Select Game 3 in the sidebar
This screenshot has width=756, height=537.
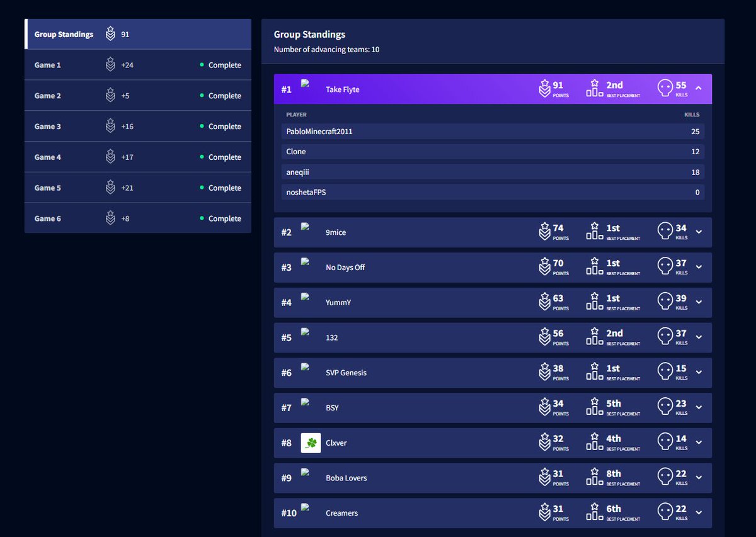[138, 126]
